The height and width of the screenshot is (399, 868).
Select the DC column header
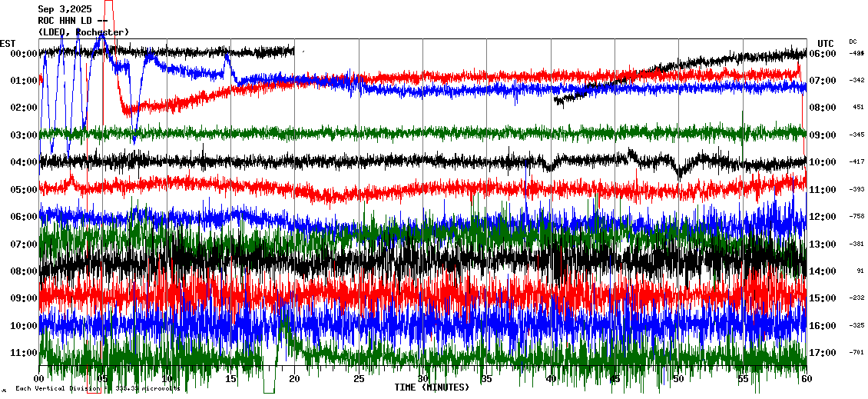tap(853, 42)
